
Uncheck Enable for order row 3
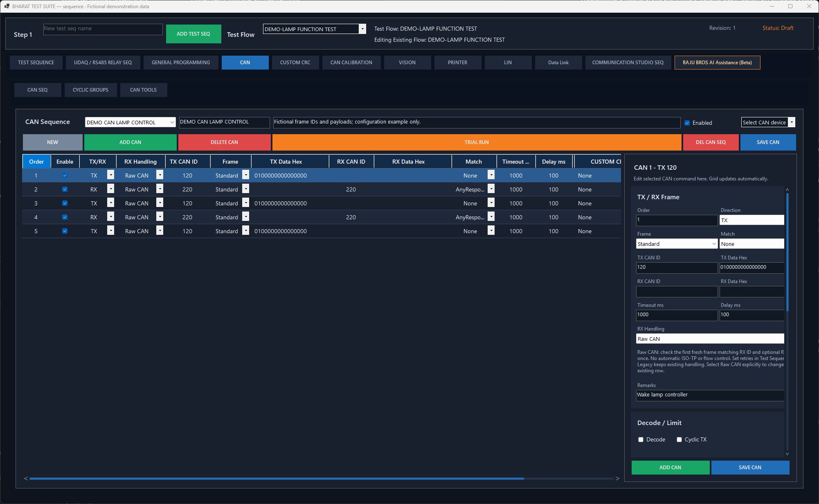[x=65, y=203]
